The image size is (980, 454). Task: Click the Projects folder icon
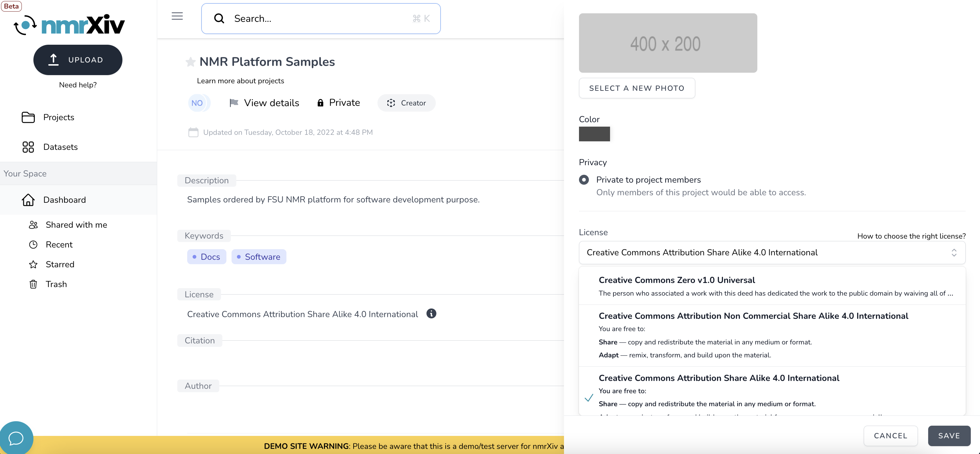click(28, 117)
